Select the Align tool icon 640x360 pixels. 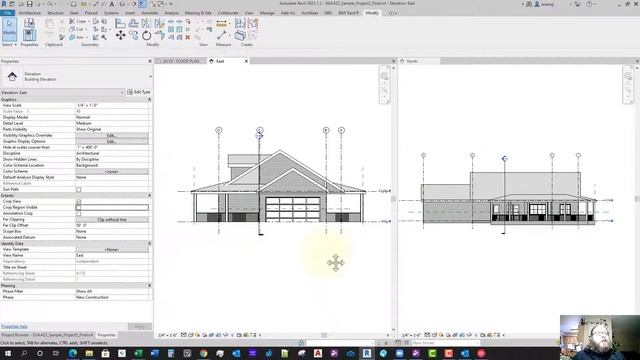[120, 24]
